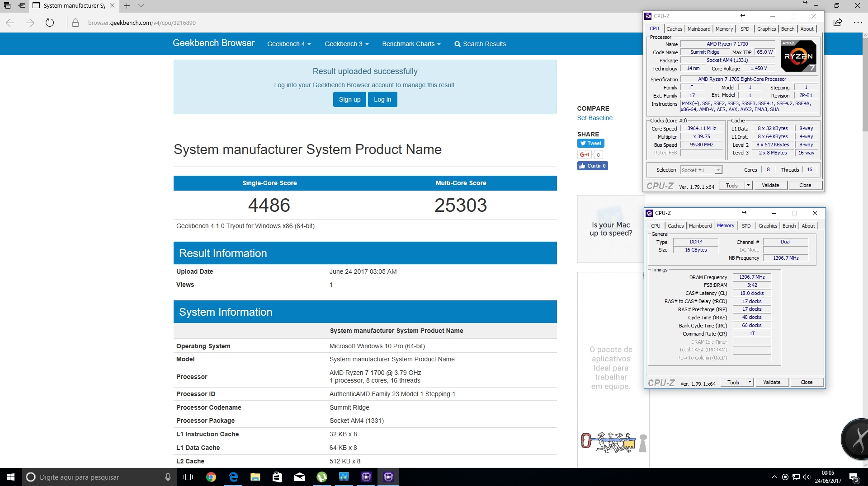Click Validate in the top CPU-Z window
Image resolution: width=868 pixels, height=486 pixels.
point(770,185)
